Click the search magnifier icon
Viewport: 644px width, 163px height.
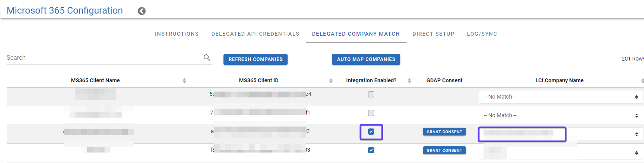point(207,57)
